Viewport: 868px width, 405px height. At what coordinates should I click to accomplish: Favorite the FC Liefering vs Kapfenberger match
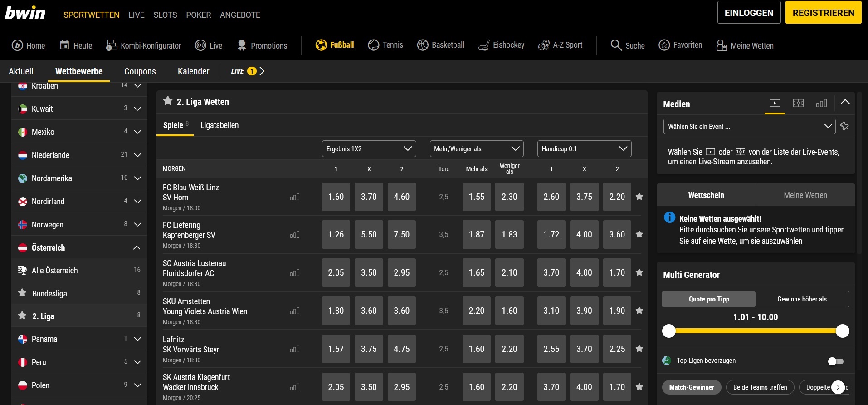pos(639,234)
